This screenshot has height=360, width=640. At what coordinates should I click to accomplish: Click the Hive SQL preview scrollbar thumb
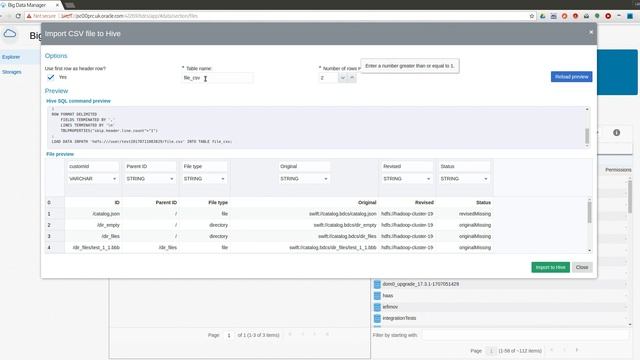pos(587,136)
